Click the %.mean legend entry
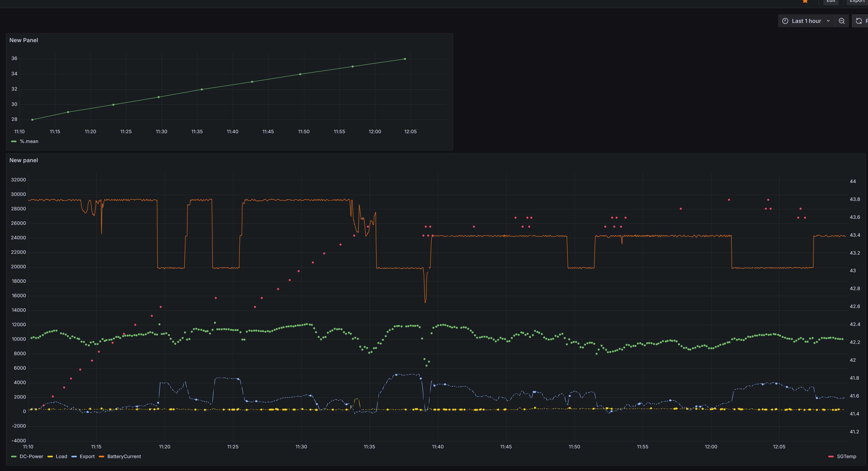 pyautogui.click(x=29, y=141)
